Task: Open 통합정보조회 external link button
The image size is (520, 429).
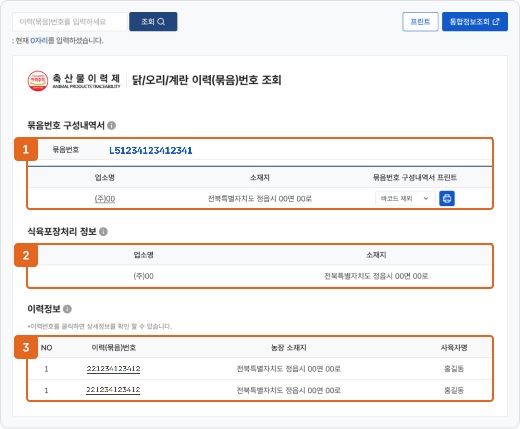Action: [x=475, y=22]
